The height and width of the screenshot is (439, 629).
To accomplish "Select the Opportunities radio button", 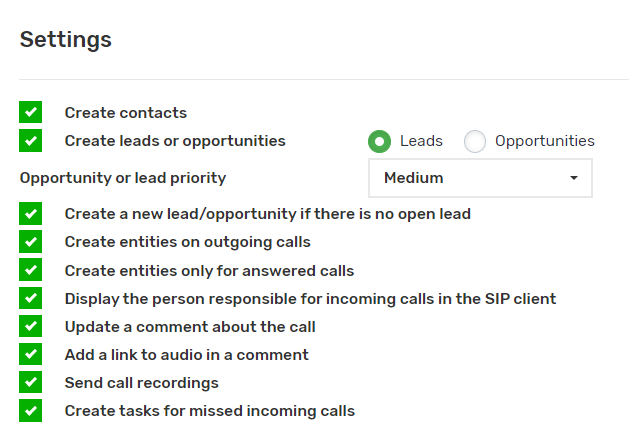I will pyautogui.click(x=475, y=142).
